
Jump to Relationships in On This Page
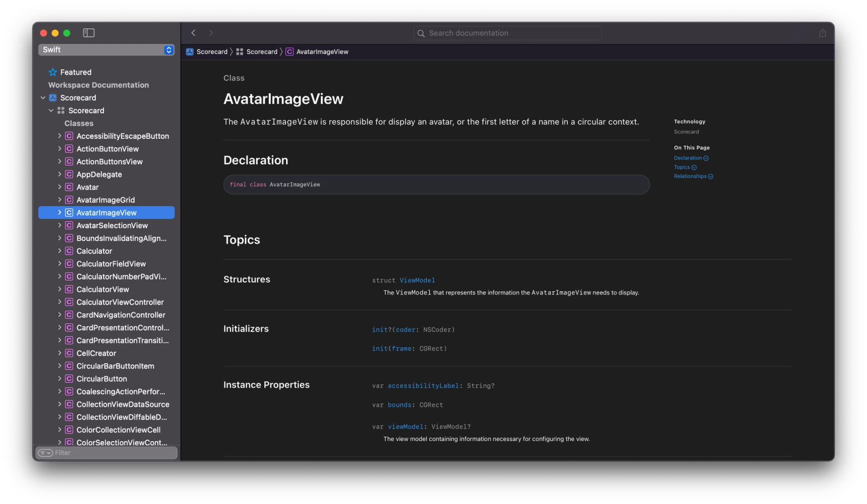tap(690, 176)
